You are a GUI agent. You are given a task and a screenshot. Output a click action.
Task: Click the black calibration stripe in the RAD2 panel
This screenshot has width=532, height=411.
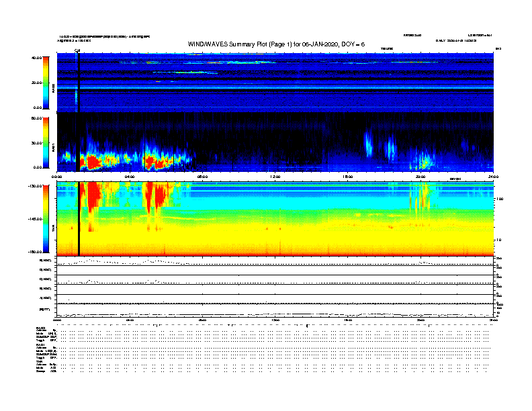click(79, 83)
